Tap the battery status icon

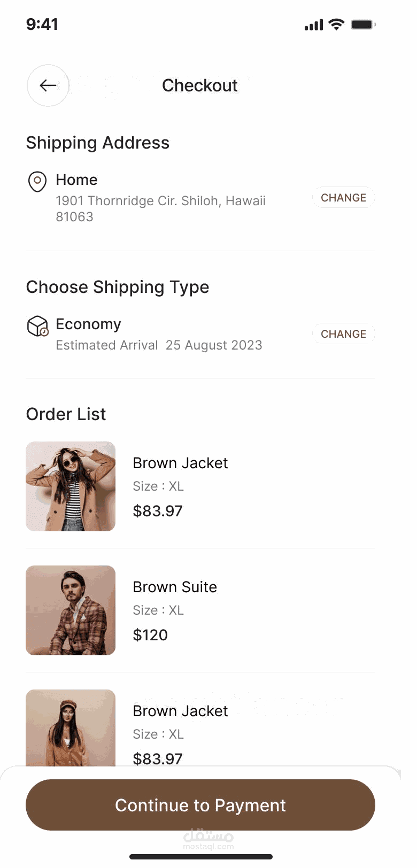pyautogui.click(x=363, y=24)
